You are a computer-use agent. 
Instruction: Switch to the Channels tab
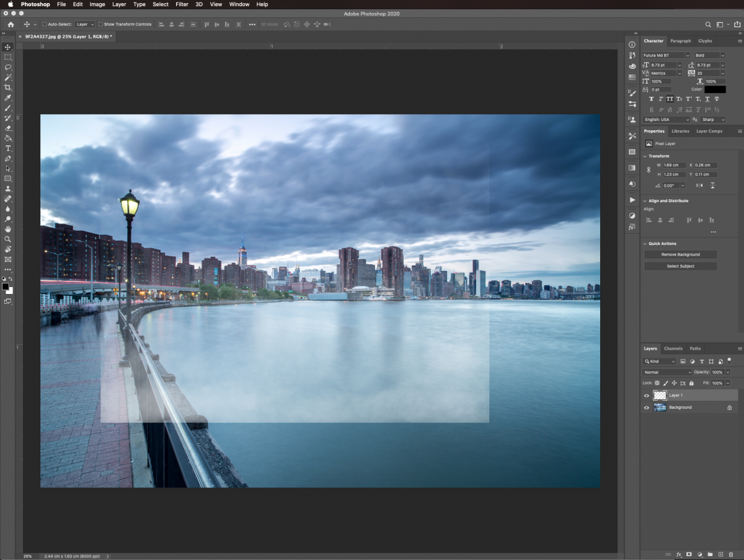coord(673,349)
